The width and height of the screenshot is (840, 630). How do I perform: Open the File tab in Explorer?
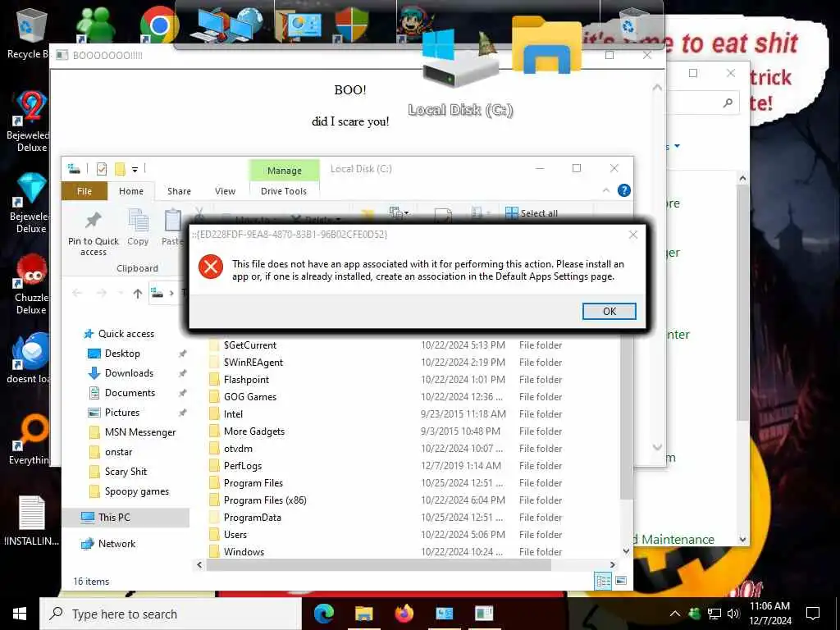[x=84, y=191]
